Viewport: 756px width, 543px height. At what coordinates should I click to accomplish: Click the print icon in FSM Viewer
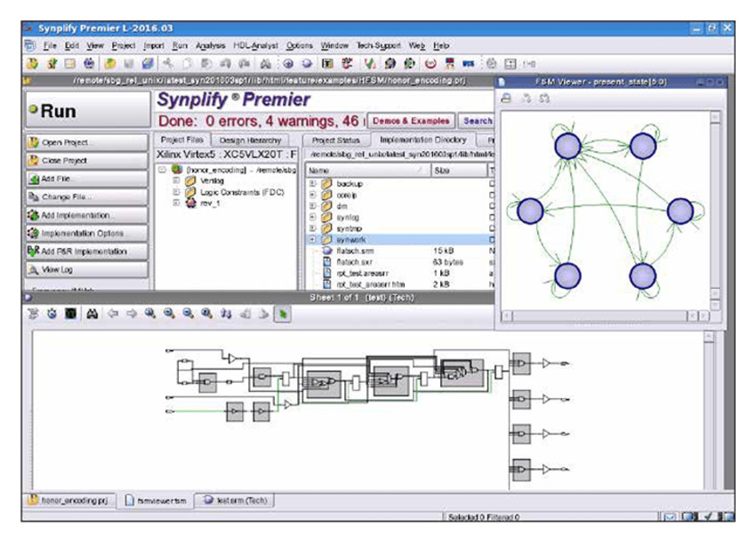pyautogui.click(x=506, y=99)
